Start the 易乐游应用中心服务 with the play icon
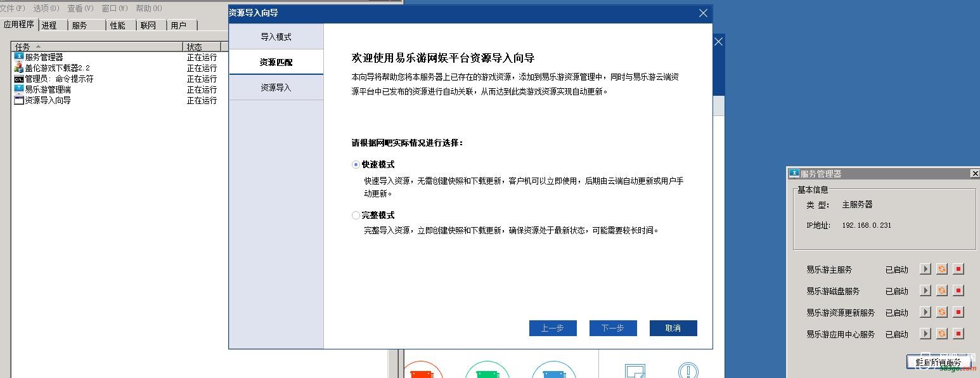This screenshot has height=378, width=980. 925,334
